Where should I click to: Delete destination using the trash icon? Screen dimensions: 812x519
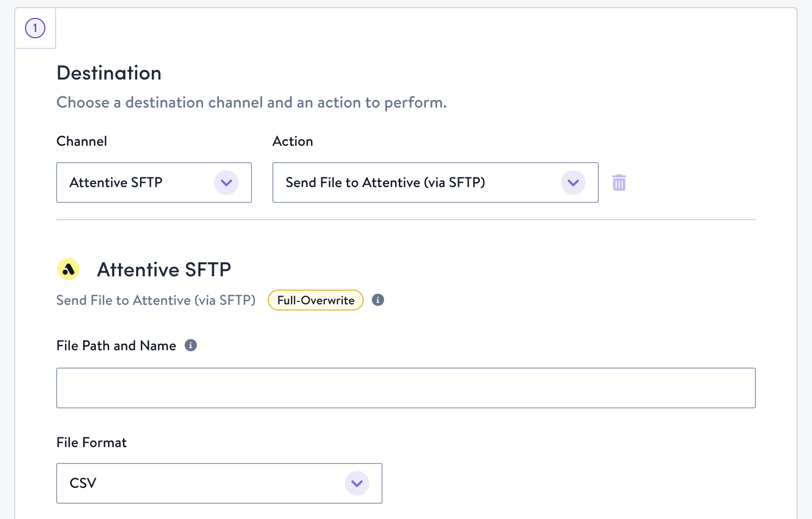(619, 183)
